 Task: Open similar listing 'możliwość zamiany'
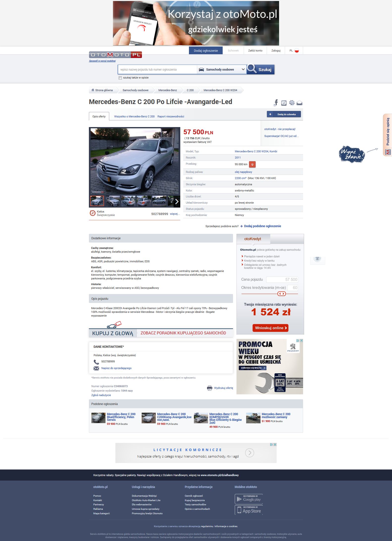276,416
